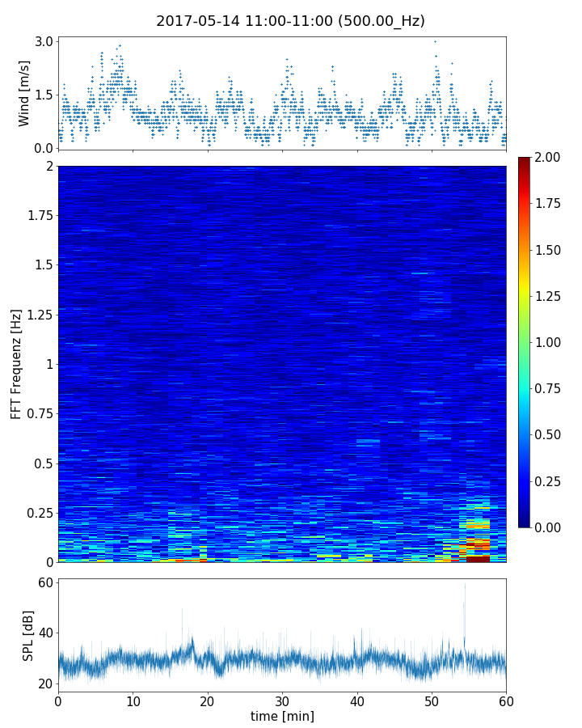
Task: Click the Wind [m/s] axis label
Action: tap(24, 92)
